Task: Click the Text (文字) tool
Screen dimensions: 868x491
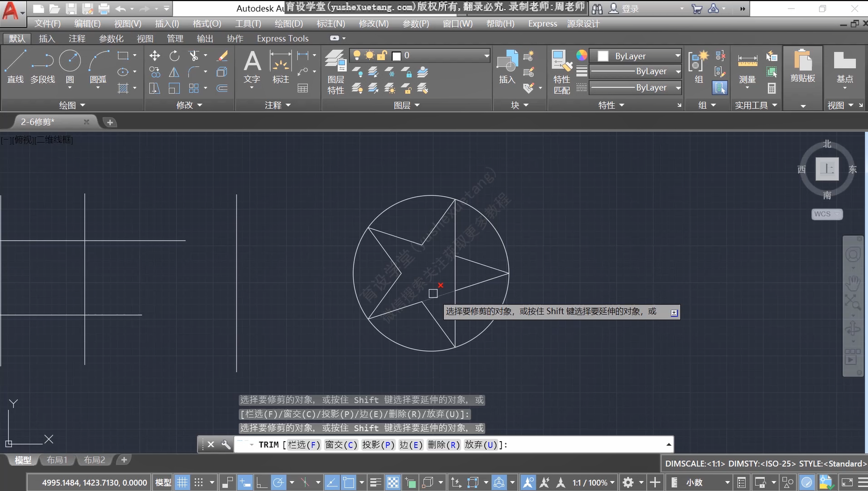Action: [252, 66]
